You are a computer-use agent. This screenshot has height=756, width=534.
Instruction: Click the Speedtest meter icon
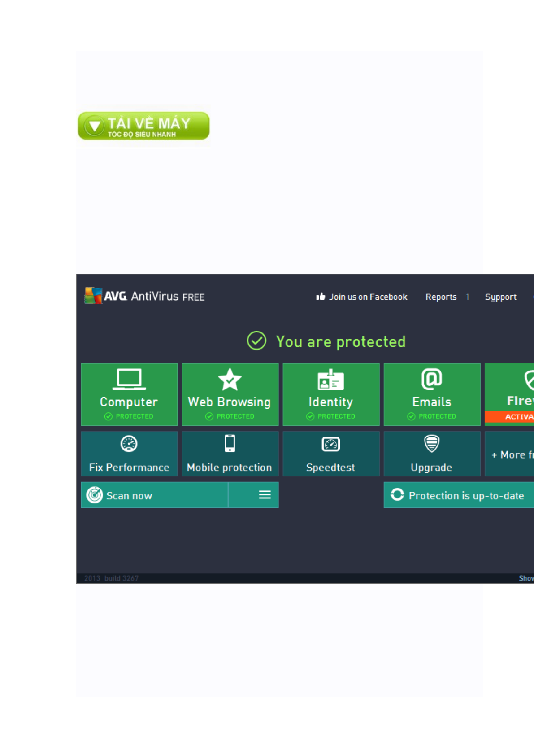(331, 444)
